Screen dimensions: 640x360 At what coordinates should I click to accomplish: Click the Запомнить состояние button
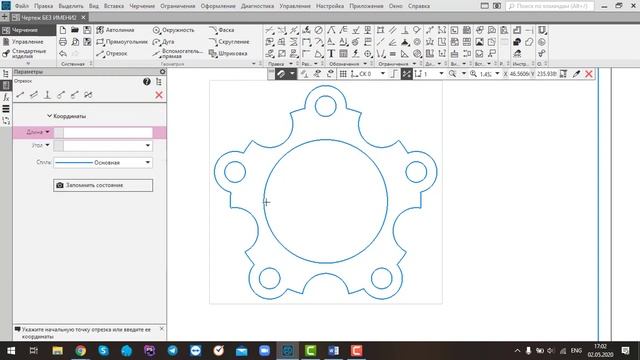[x=103, y=185]
